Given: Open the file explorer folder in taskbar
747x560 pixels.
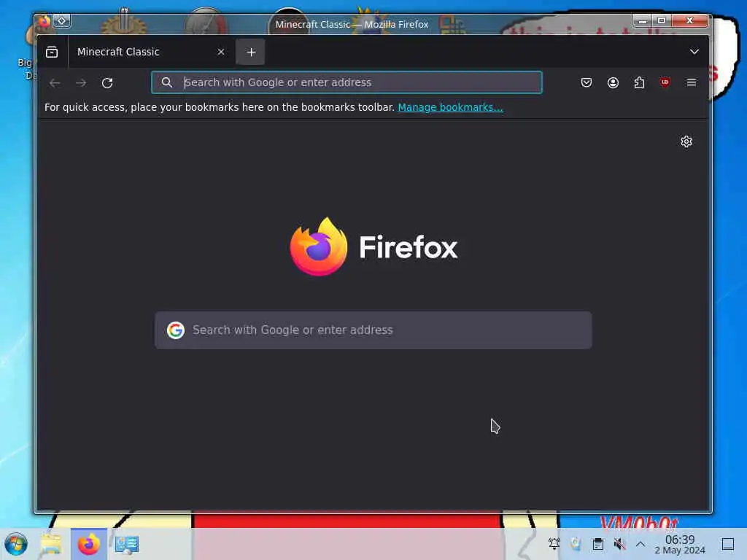Looking at the screenshot, I should point(51,544).
